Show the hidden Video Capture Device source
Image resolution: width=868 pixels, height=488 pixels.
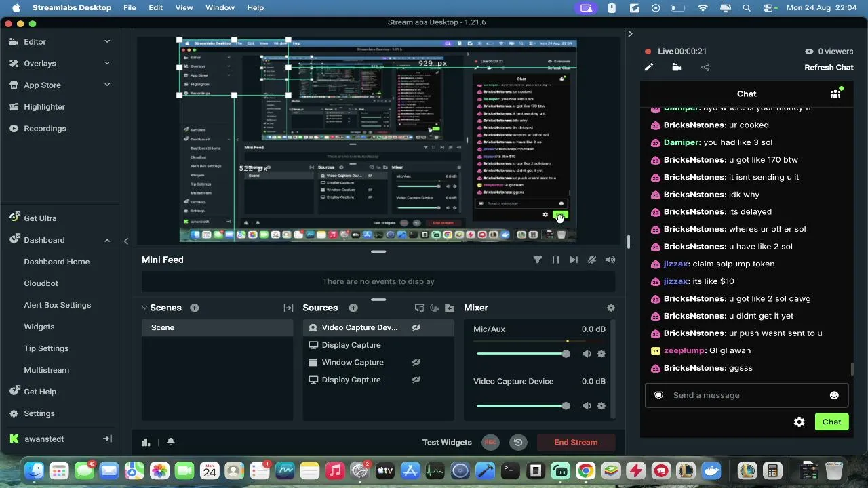point(416,327)
